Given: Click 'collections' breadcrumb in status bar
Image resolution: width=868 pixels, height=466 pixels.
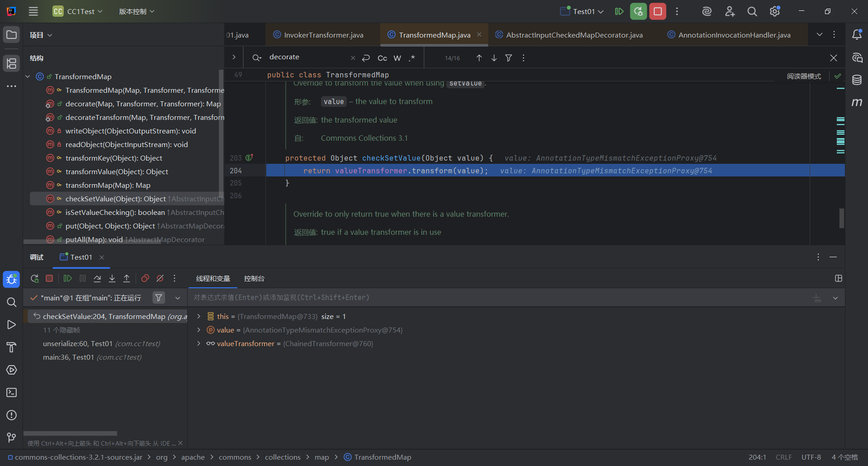Looking at the screenshot, I should (283, 457).
